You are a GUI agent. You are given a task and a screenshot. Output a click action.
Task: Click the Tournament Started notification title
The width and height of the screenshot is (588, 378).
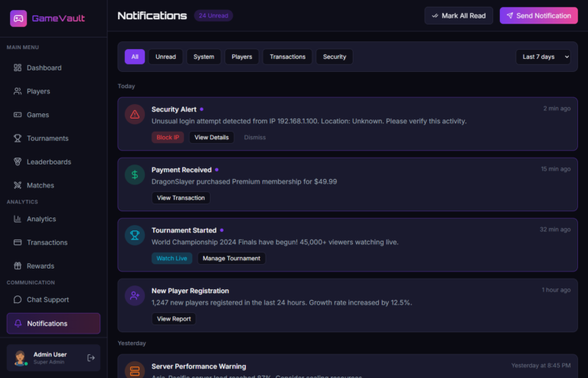(x=184, y=230)
